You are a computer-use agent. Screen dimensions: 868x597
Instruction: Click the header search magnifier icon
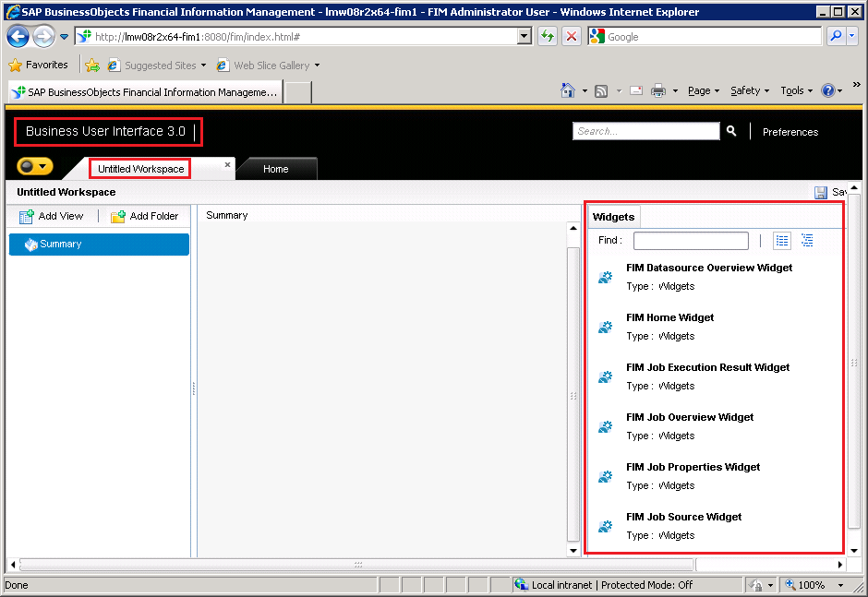(732, 131)
